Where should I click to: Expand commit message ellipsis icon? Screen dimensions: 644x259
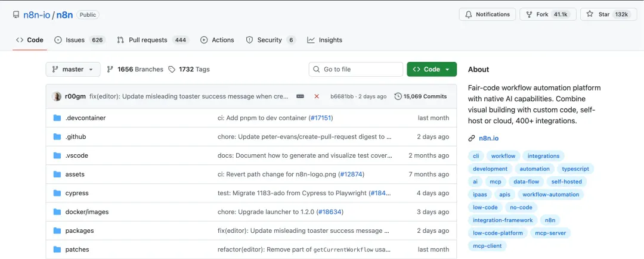click(300, 96)
